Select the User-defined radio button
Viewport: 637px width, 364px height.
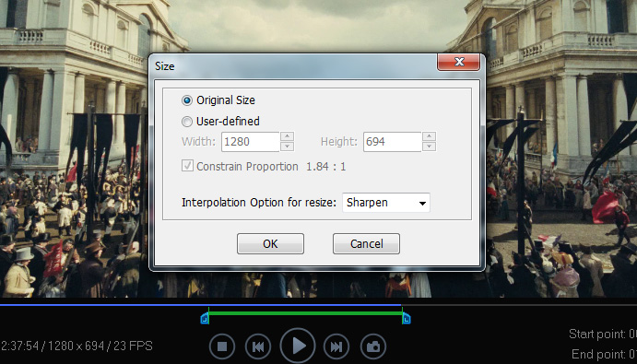(x=187, y=122)
